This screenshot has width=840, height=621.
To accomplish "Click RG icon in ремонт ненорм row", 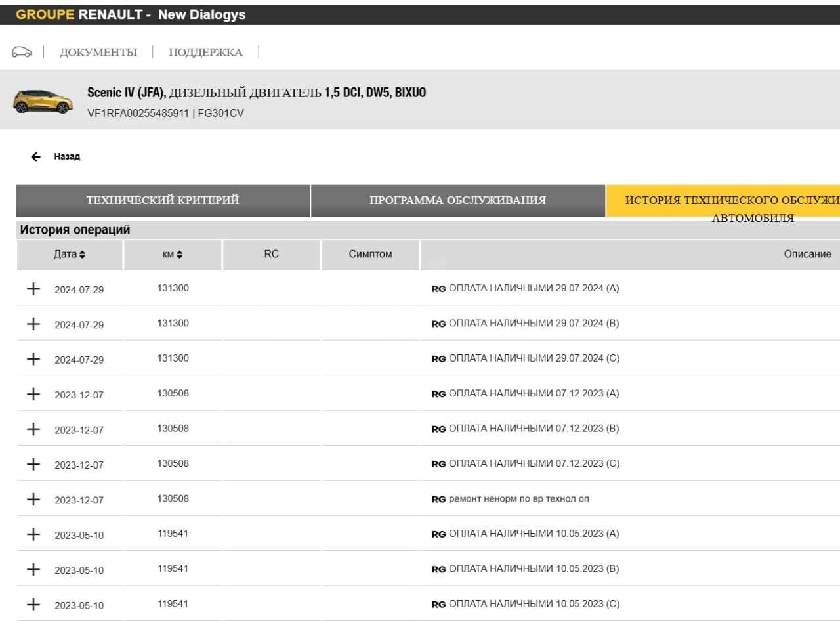I will tap(438, 499).
